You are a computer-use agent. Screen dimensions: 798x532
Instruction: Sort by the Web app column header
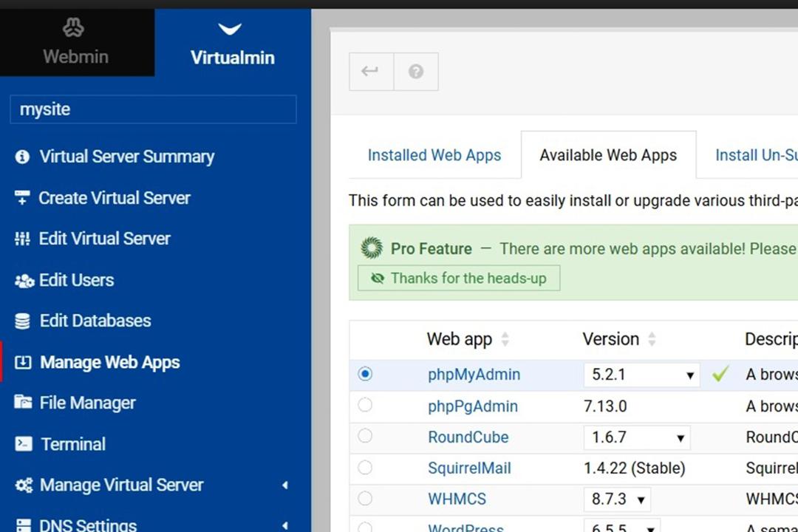pos(460,340)
